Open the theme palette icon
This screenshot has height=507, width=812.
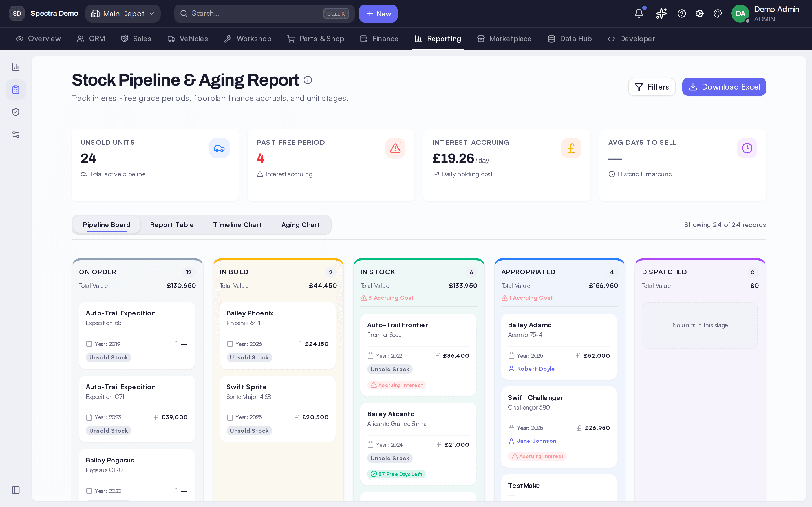tap(718, 14)
